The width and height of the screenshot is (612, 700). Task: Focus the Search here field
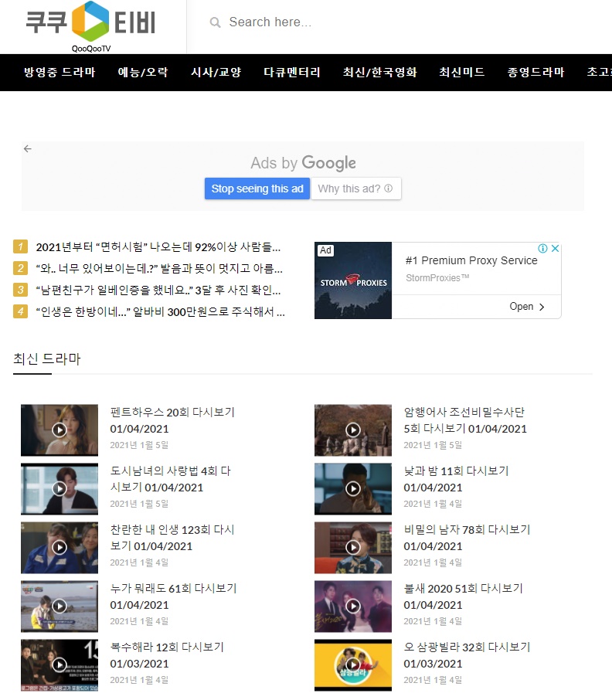270,22
